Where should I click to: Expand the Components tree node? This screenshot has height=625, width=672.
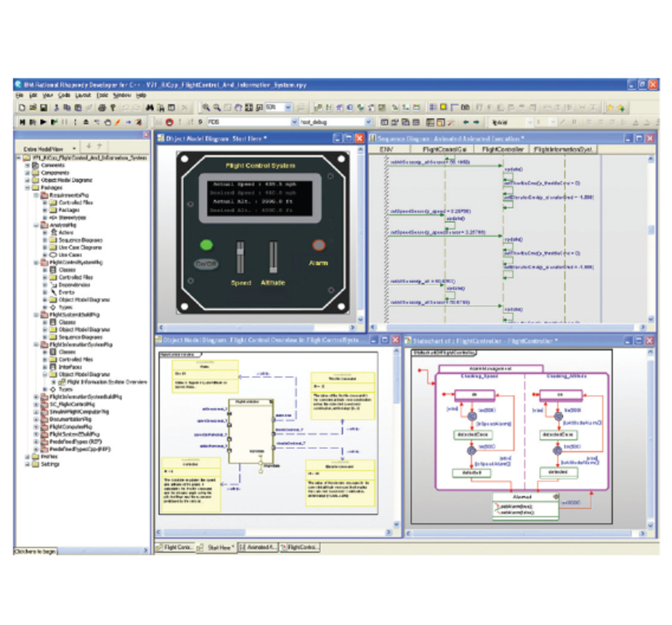coord(28,172)
